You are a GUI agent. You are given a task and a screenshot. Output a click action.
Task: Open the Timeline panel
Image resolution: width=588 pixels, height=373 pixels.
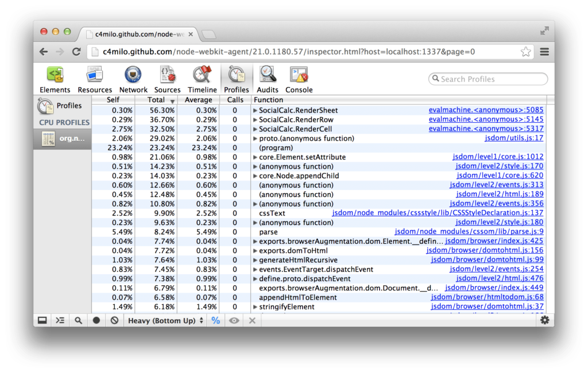point(202,79)
